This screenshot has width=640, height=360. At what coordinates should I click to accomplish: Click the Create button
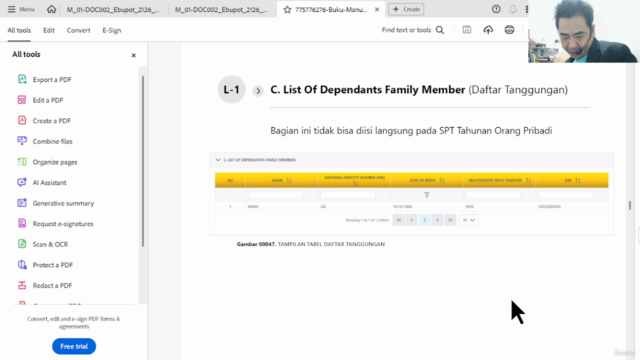click(406, 9)
